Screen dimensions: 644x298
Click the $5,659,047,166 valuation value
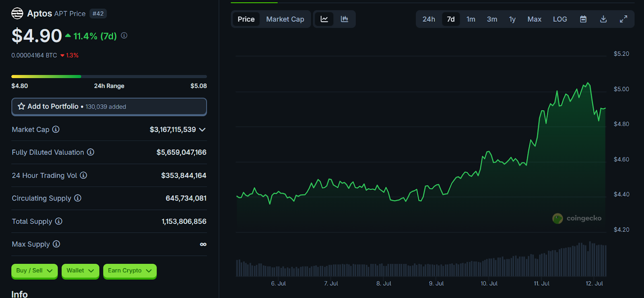click(x=182, y=152)
